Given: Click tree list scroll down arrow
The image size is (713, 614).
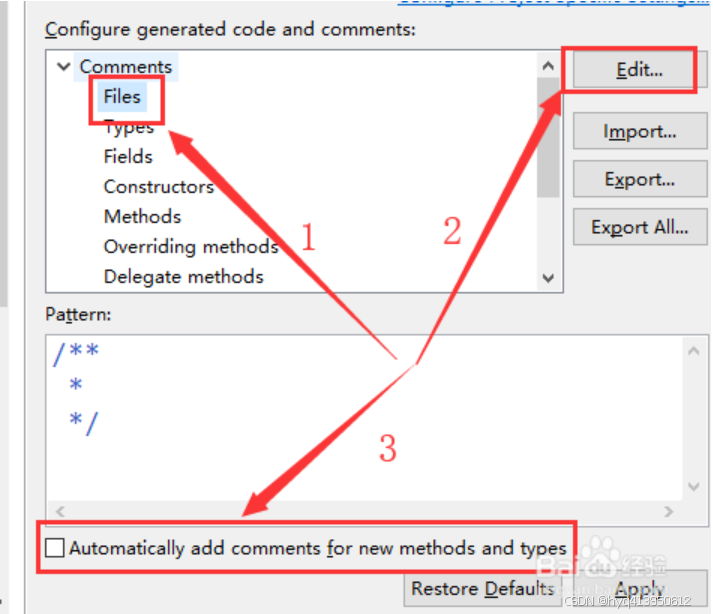Looking at the screenshot, I should click(548, 277).
